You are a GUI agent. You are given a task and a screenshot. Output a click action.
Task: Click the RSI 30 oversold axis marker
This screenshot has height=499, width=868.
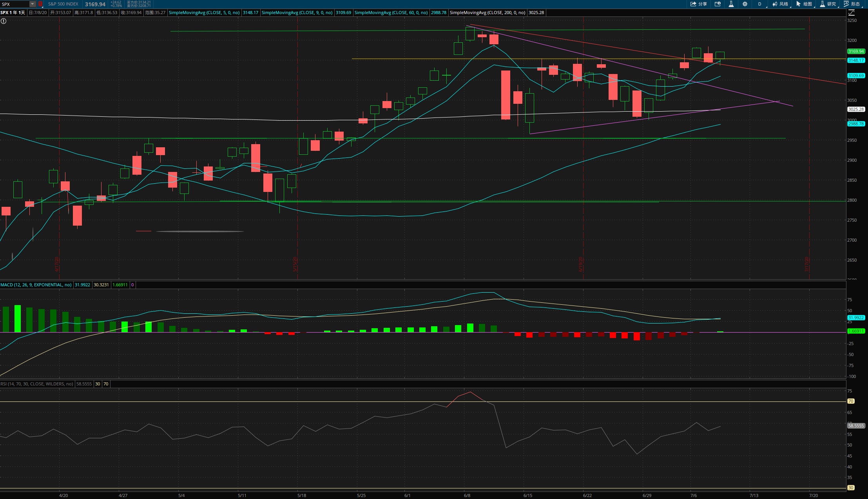coord(851,488)
